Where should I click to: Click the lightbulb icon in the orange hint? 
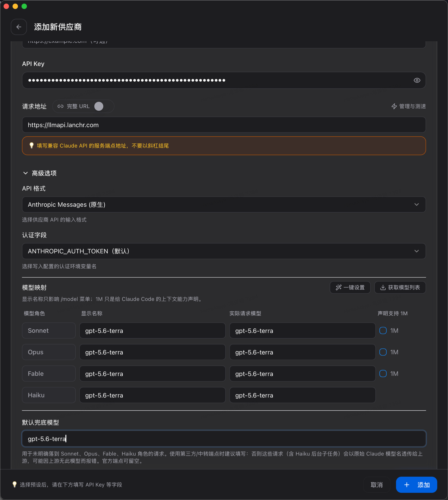pos(31,145)
